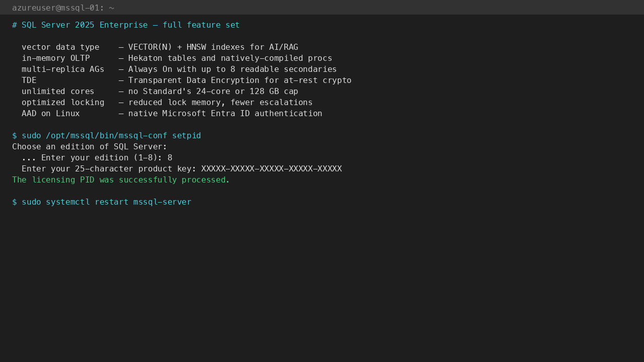Click 'native Microsoft Entra ID authentication' text
The height and width of the screenshot is (362, 644).
coord(225,114)
